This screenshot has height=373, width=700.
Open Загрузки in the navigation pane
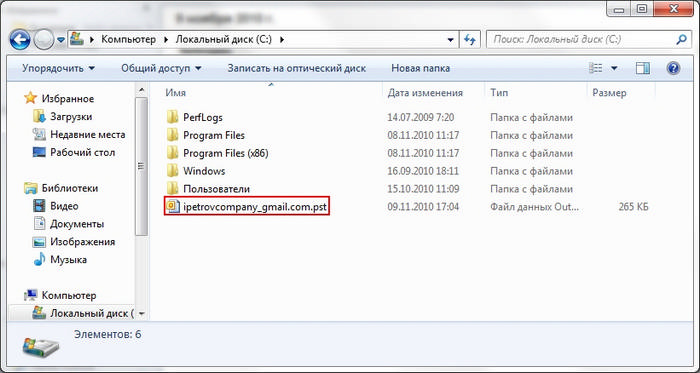click(x=71, y=117)
